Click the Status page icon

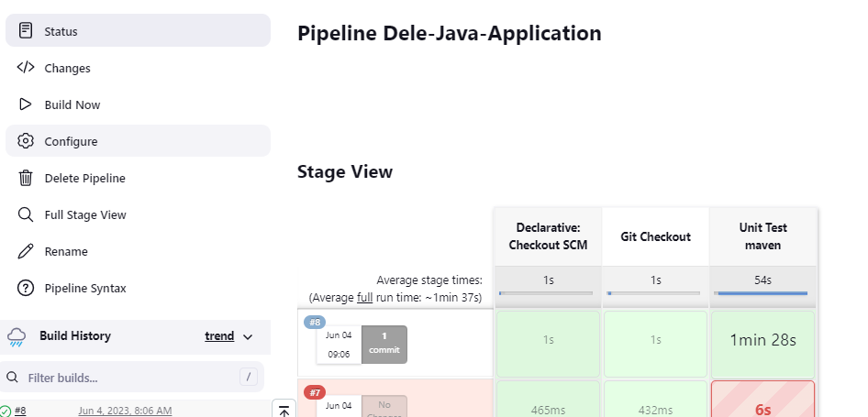pyautogui.click(x=26, y=31)
